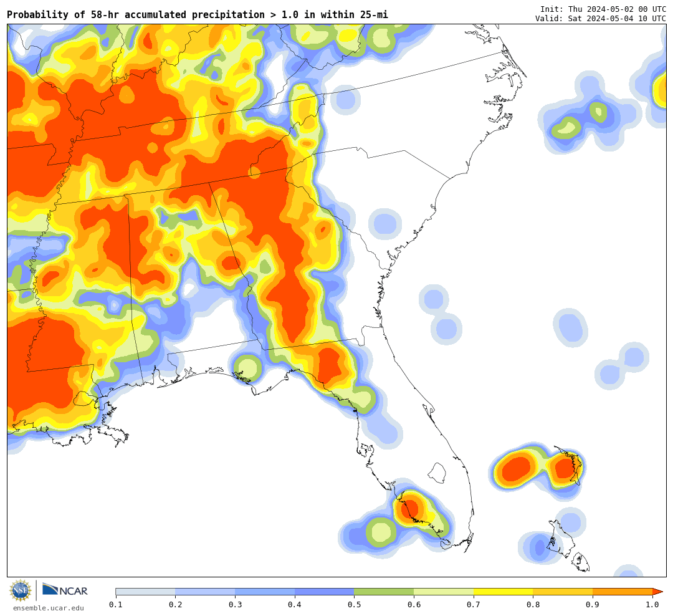Click the 0.9 colorbar label

tap(593, 604)
